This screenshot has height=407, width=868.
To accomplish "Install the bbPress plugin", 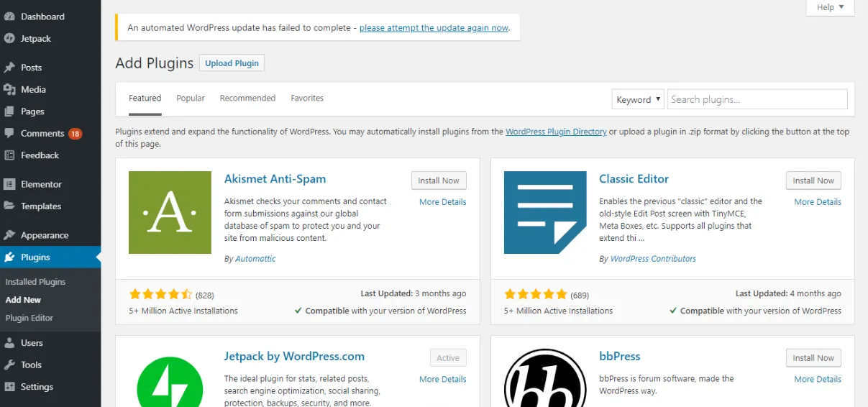I will pyautogui.click(x=813, y=358).
